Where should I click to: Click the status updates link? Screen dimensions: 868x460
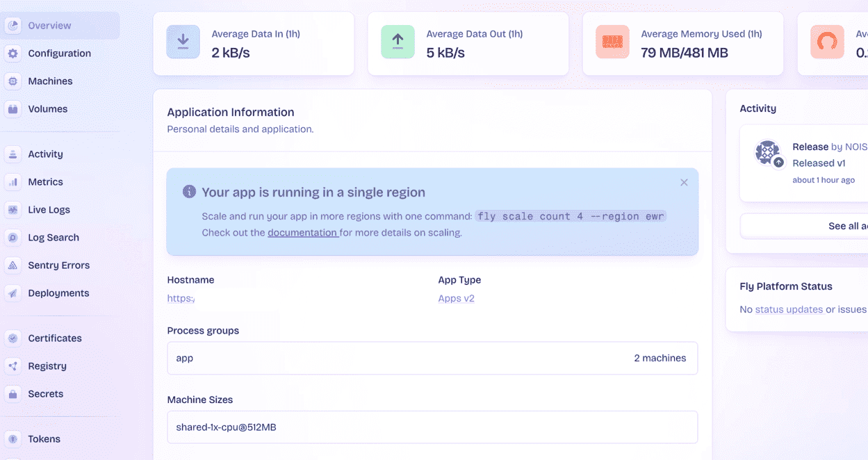789,309
